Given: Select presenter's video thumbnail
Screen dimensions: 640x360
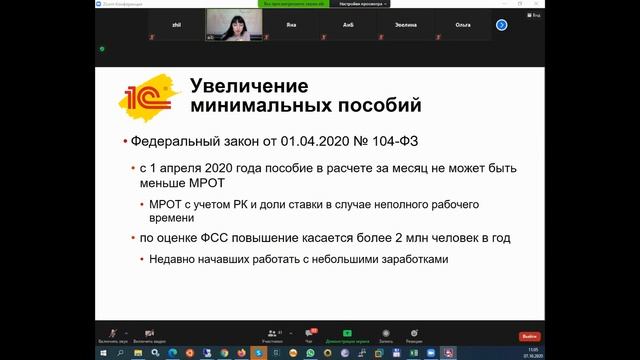Looking at the screenshot, I should (234, 25).
